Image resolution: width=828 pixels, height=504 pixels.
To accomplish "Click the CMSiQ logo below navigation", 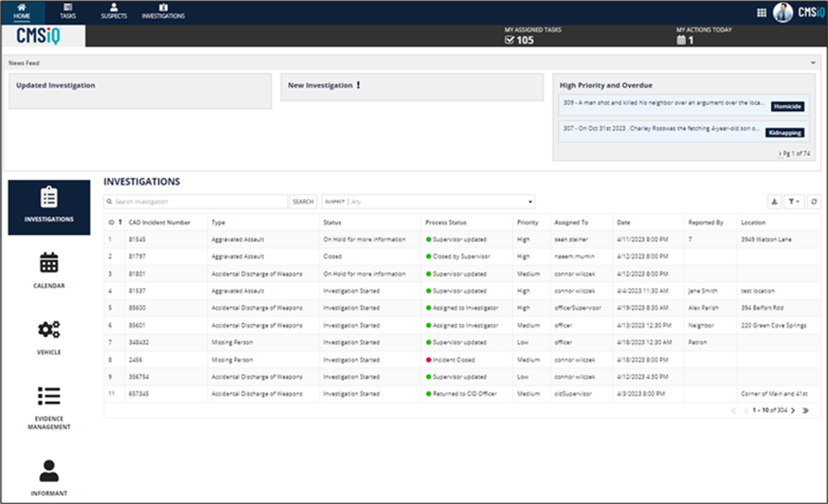I will point(39,36).
